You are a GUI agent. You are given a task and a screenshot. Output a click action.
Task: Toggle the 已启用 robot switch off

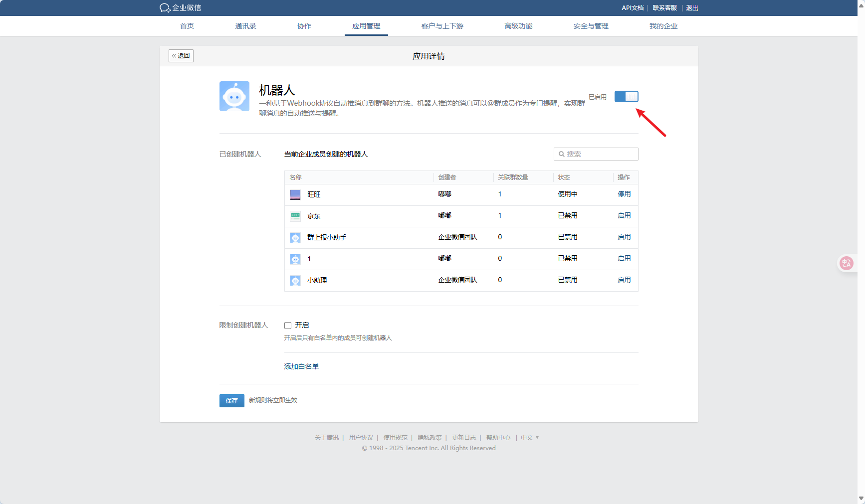(x=626, y=97)
